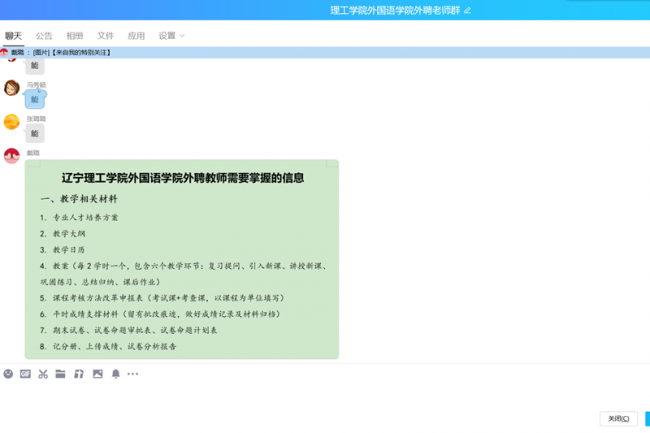
Task: Click the group title 理工学院外国语学院外聘老师群
Action: click(x=395, y=10)
